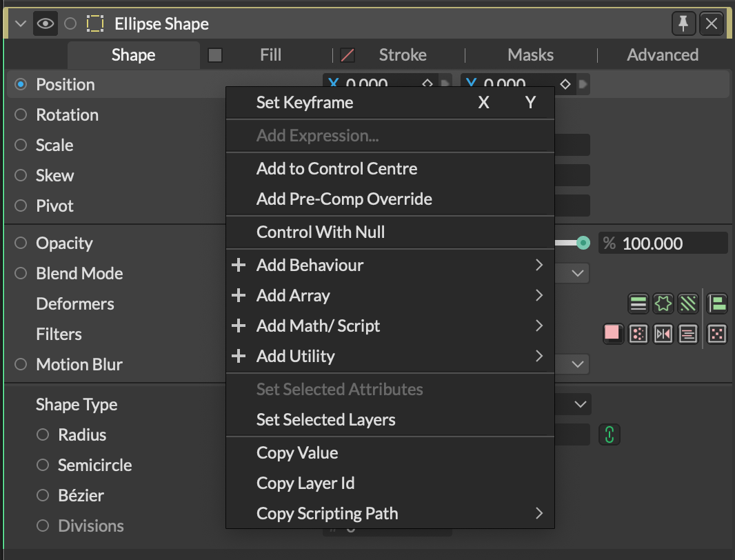Image resolution: width=735 pixels, height=560 pixels.
Task: Toggle the Fill checkbox
Action: (x=215, y=55)
